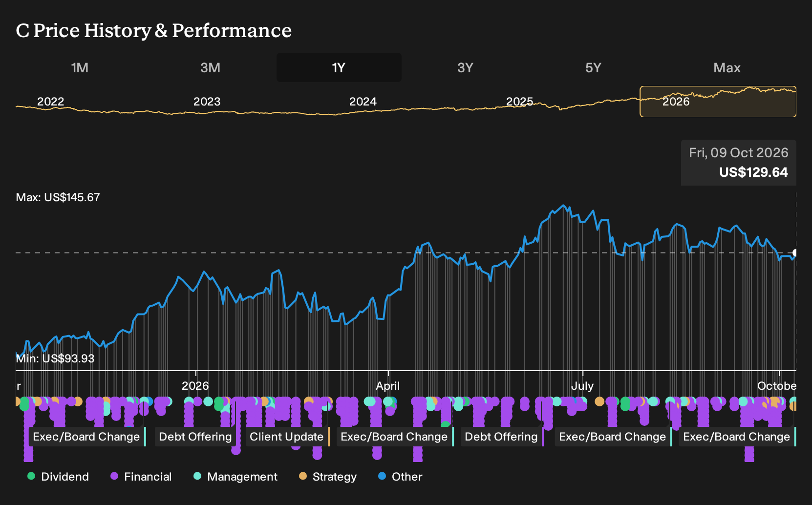Toggle the Dividend legend filter
Viewport: 812px width, 505px height.
tap(58, 477)
